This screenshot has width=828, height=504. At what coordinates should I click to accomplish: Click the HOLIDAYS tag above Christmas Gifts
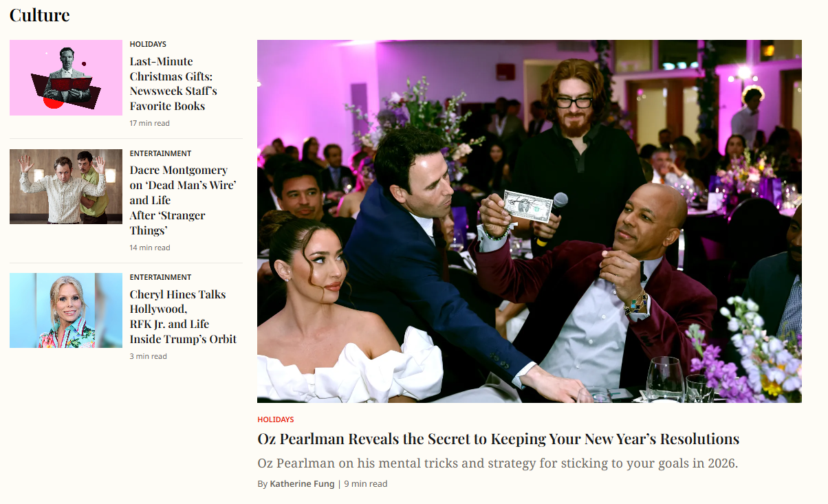tap(148, 44)
